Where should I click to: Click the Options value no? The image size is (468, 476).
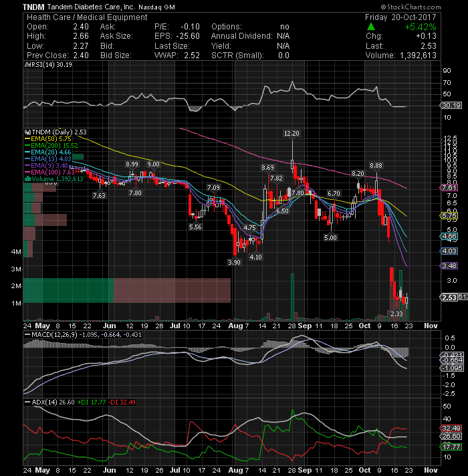point(285,27)
